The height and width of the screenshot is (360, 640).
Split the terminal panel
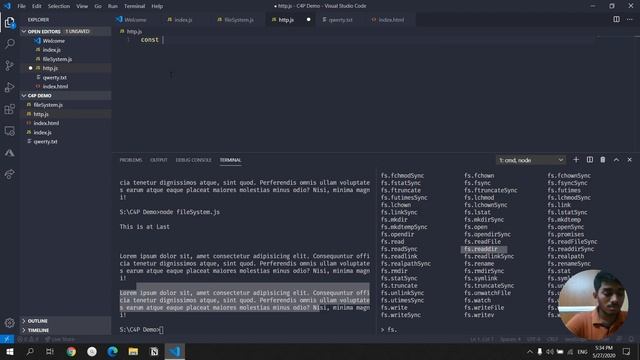[590, 160]
